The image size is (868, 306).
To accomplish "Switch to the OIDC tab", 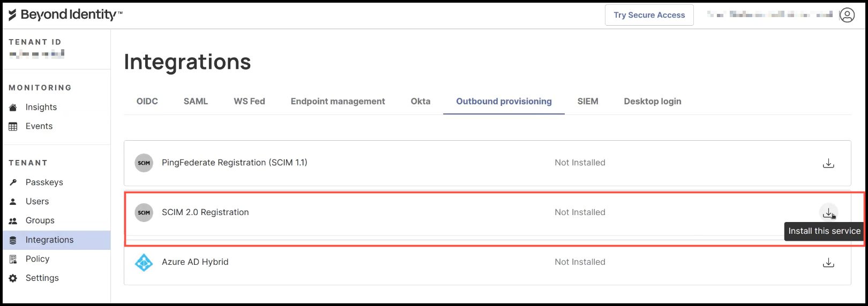I will 147,101.
